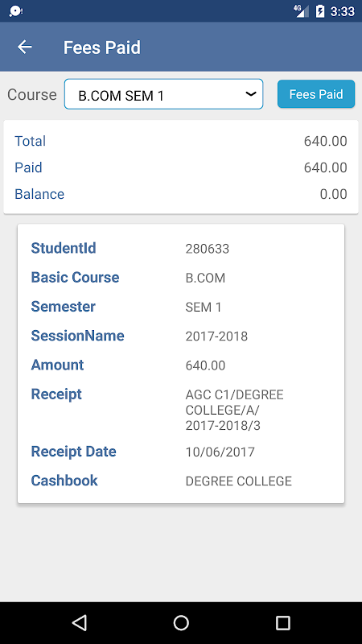
Task: Tap the notification icon in status bar
Action: [x=15, y=11]
